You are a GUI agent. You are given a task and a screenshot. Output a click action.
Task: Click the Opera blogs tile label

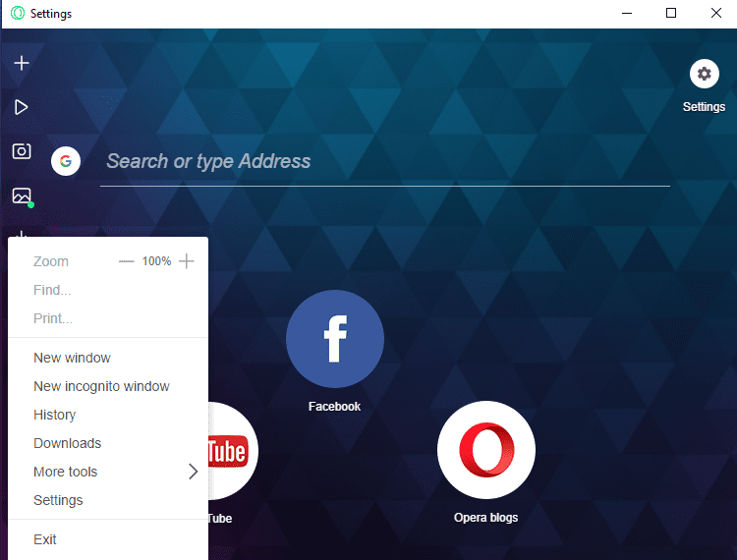click(x=486, y=518)
